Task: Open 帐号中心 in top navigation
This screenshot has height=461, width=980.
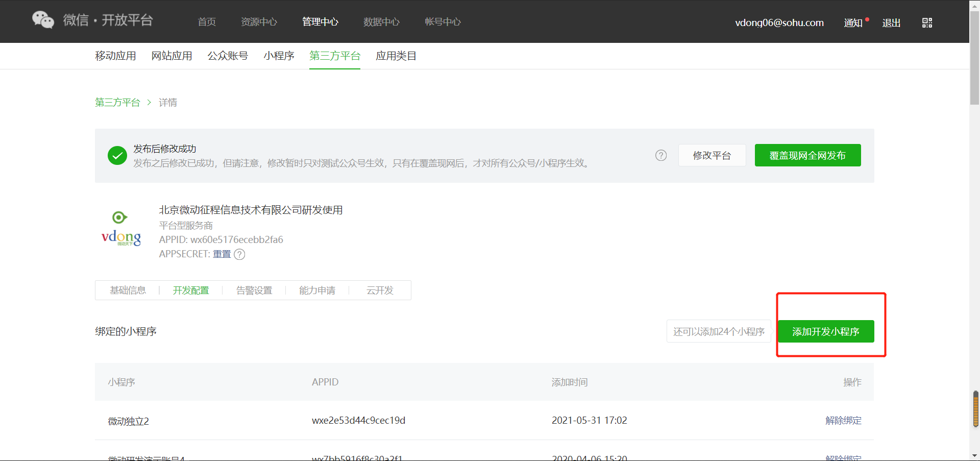Action: [443, 21]
